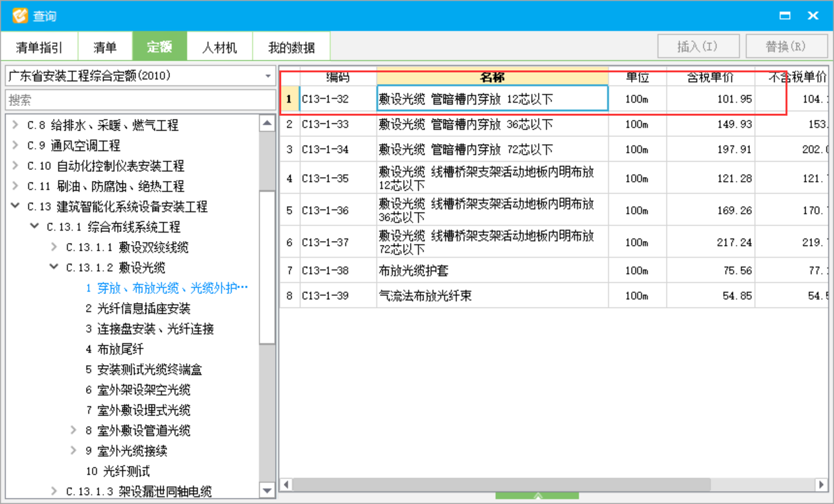This screenshot has width=834, height=504.
Task: Click the tree vertical scrollbar thumb
Action: [267, 267]
